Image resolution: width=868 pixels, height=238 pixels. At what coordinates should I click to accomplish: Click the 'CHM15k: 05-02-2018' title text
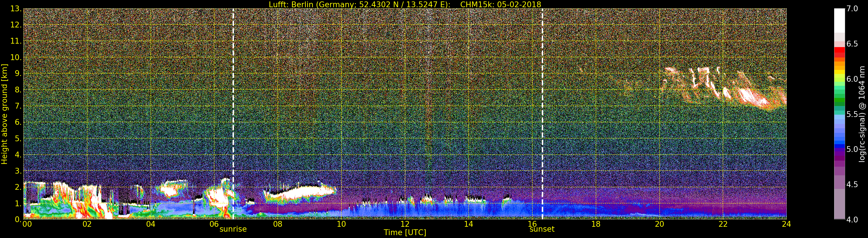point(500,4)
